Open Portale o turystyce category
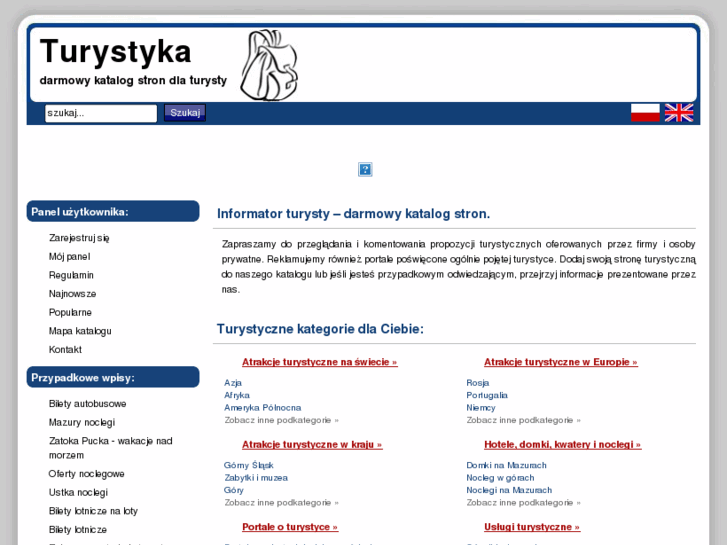This screenshot has width=727, height=545. tap(290, 527)
